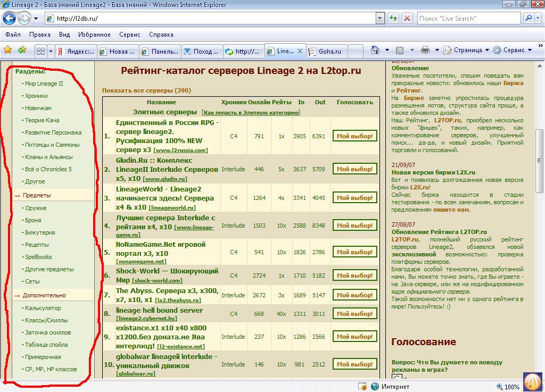Show Quick Tabs thumbnail grid
Image resolution: width=545 pixels, height=392 pixels.
(40, 52)
